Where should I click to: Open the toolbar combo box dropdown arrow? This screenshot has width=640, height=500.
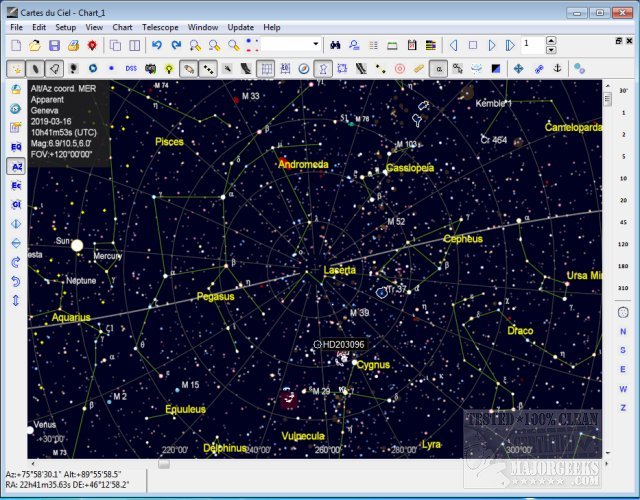(x=316, y=44)
